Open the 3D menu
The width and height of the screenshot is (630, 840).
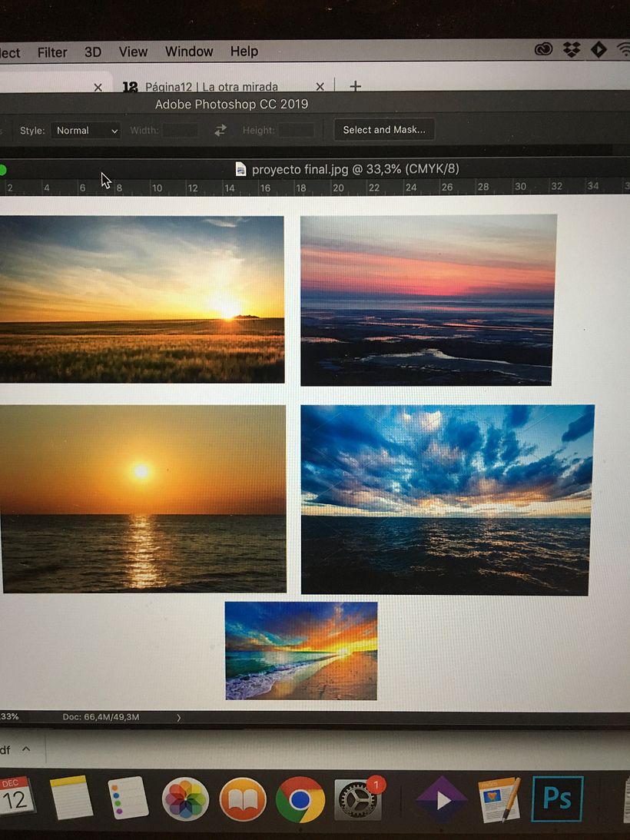(93, 52)
